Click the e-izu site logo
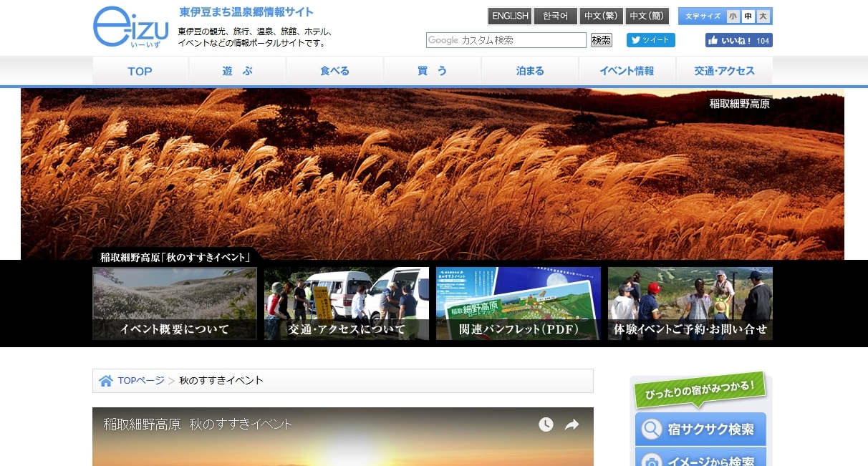Image resolution: width=868 pixels, height=466 pixels. point(130,26)
